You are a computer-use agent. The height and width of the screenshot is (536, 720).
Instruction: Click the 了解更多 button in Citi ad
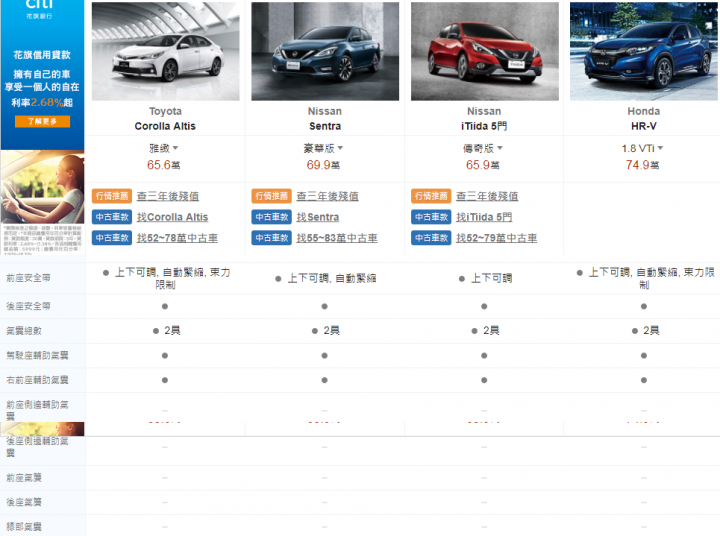tap(42, 121)
